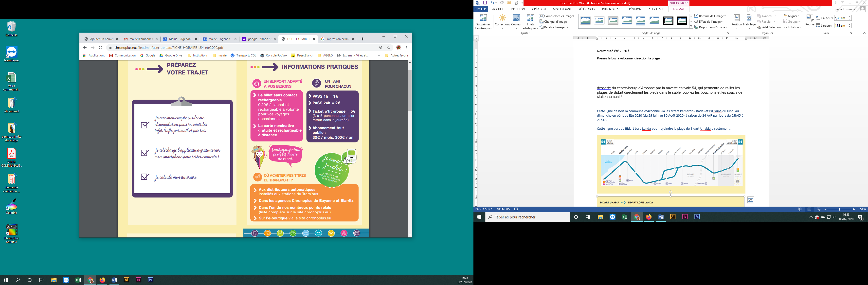Viewport: 868px width, 285px height.
Task: Bookmark the page with the star icon
Action: click(389, 48)
